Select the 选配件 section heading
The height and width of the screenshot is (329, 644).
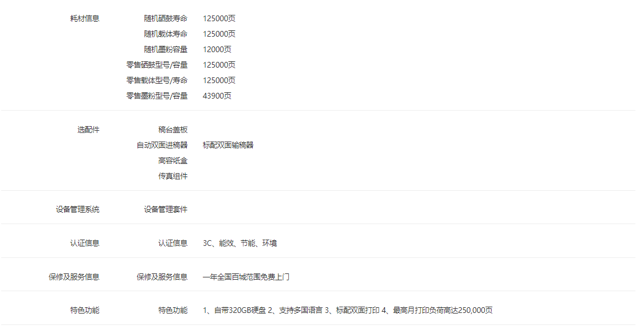click(x=88, y=130)
